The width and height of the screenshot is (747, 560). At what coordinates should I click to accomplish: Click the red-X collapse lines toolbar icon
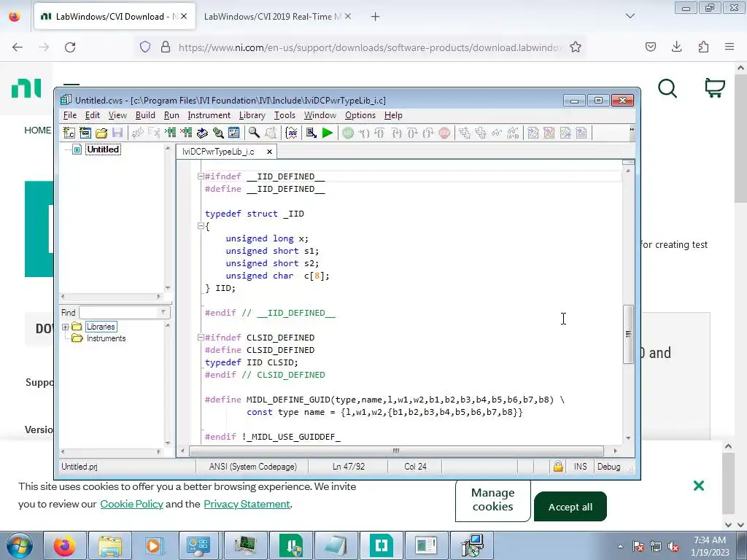pos(186,133)
